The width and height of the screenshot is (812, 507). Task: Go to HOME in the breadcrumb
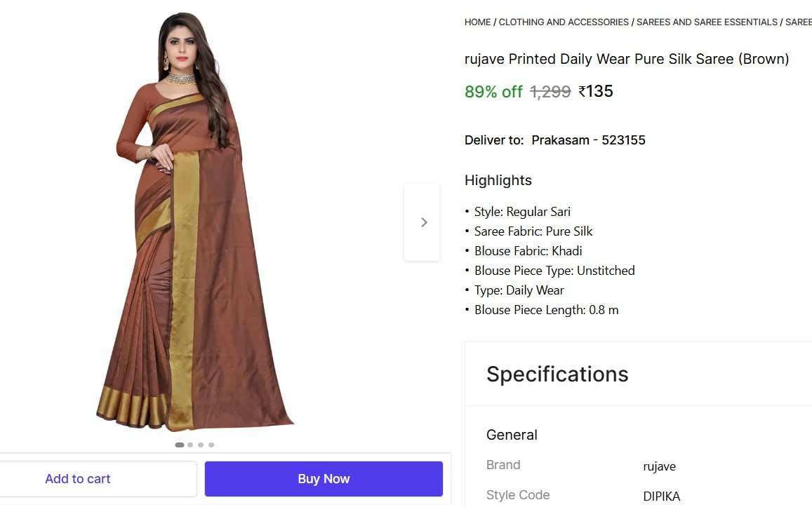point(477,22)
